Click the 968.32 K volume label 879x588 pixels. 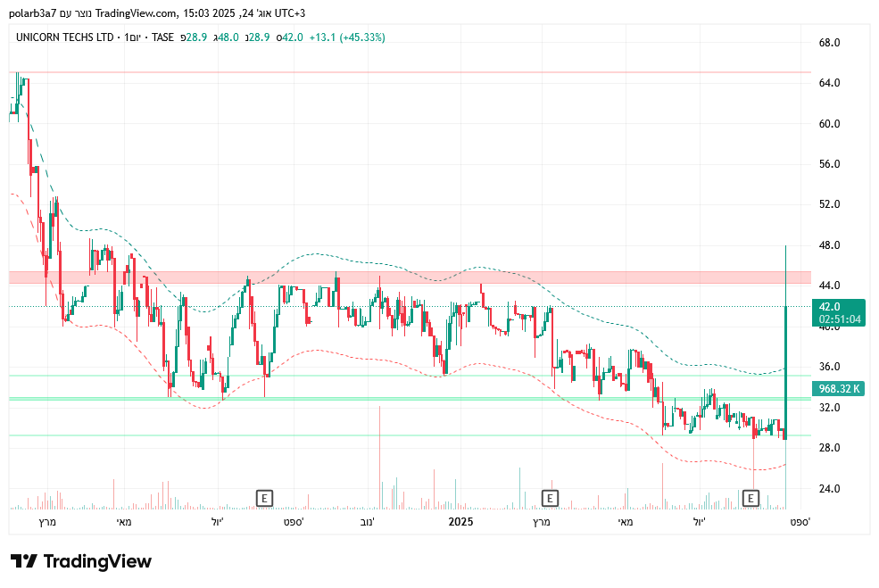tap(838, 388)
